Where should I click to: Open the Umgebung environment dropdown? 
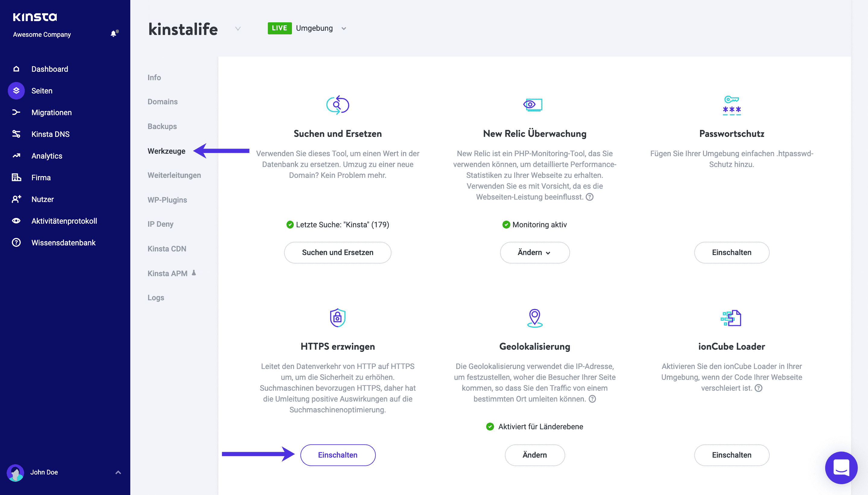(x=344, y=29)
